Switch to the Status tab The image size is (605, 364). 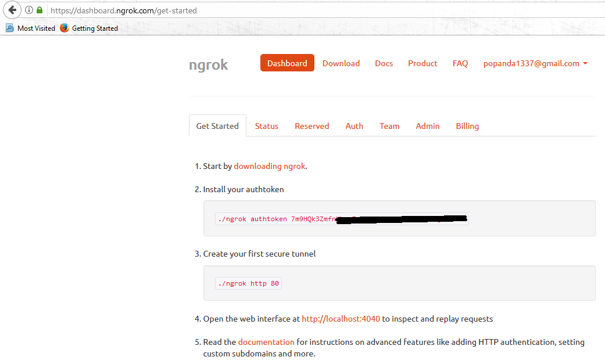pyautogui.click(x=267, y=126)
